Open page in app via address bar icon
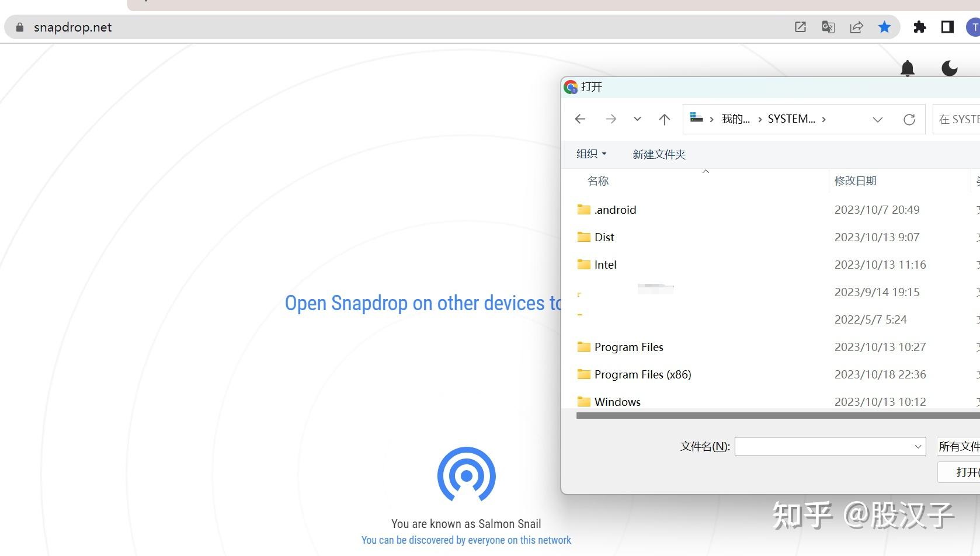The width and height of the screenshot is (980, 556). pyautogui.click(x=800, y=27)
